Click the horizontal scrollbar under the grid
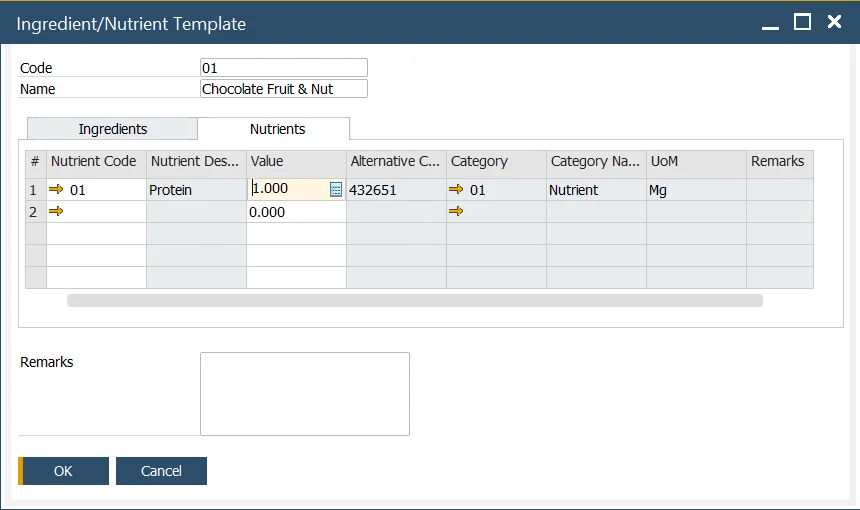860x510 pixels. coord(414,300)
